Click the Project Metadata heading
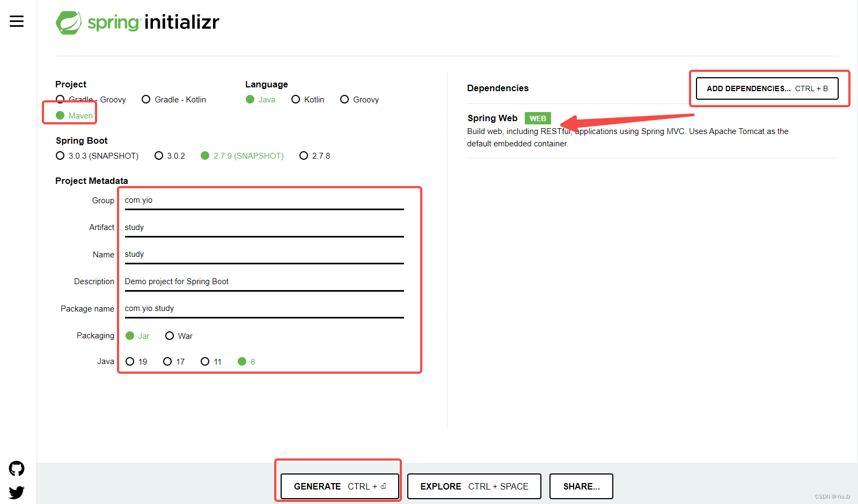 click(x=92, y=181)
